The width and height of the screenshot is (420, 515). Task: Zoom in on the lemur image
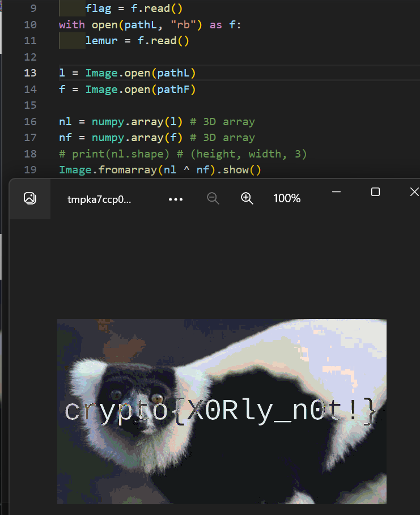[x=247, y=198]
